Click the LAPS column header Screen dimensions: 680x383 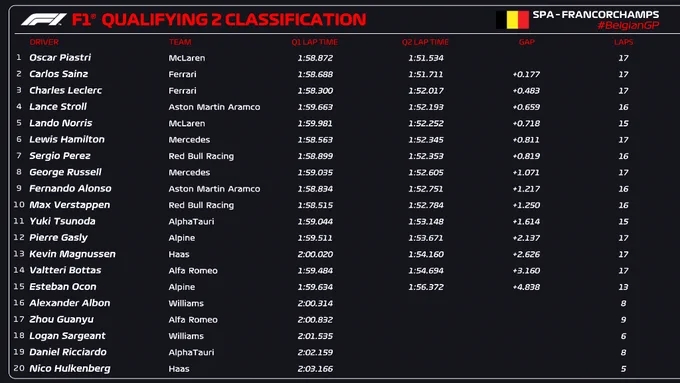(623, 42)
